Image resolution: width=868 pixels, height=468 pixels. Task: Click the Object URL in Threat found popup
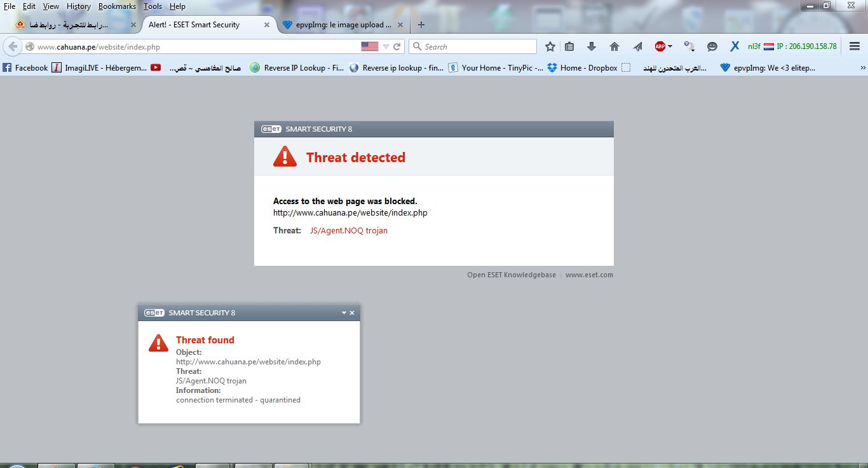pos(248,362)
